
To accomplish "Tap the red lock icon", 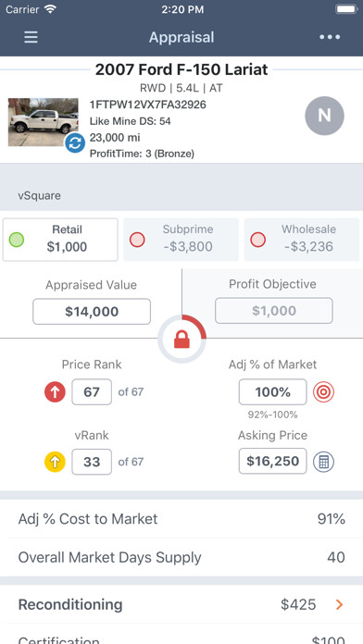I will click(181, 340).
